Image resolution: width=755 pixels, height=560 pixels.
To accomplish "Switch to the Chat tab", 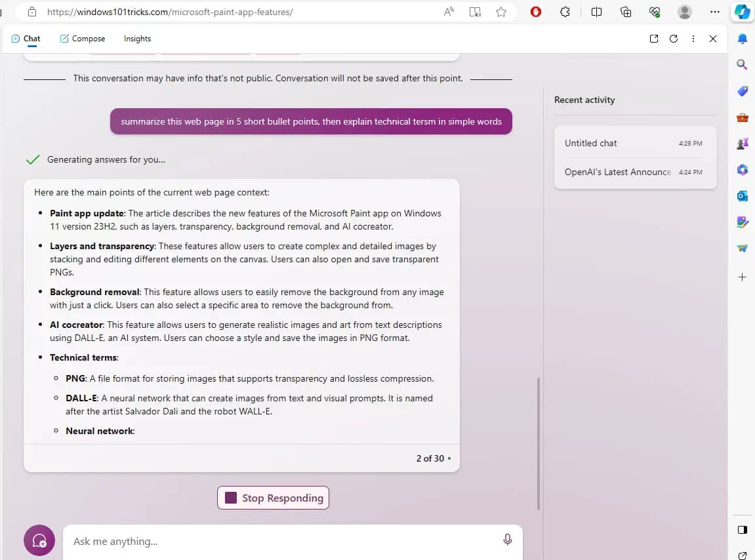I will [x=26, y=39].
